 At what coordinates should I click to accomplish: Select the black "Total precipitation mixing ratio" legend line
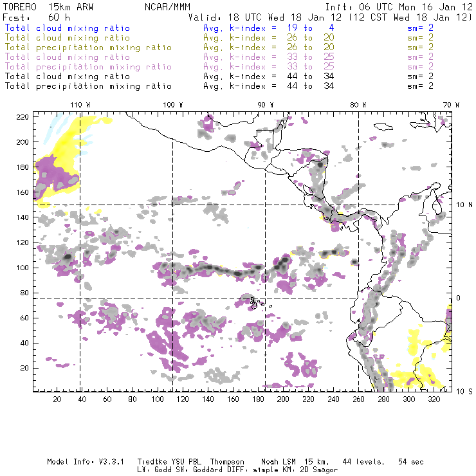(x=88, y=86)
